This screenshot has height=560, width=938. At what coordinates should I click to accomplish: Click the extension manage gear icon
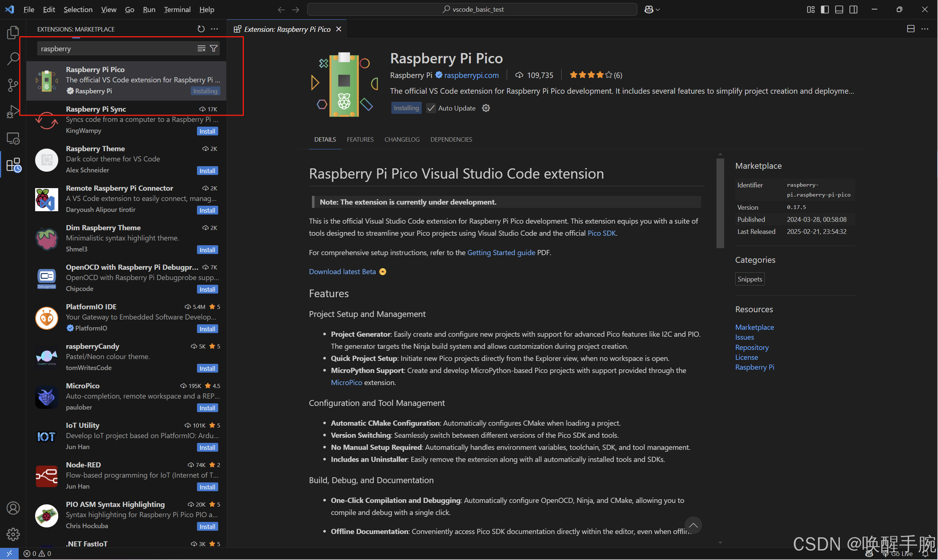(486, 108)
